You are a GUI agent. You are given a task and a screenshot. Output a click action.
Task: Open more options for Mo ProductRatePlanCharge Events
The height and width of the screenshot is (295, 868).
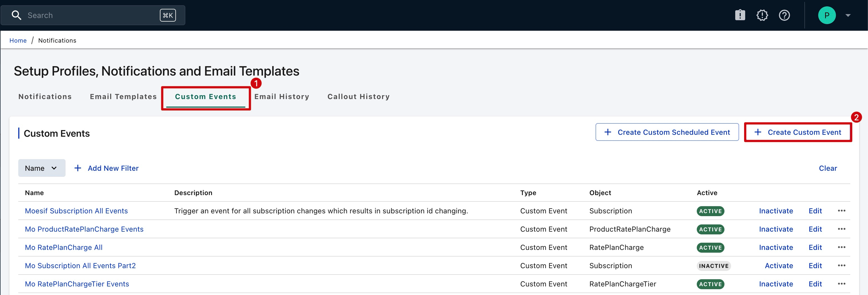click(x=841, y=229)
